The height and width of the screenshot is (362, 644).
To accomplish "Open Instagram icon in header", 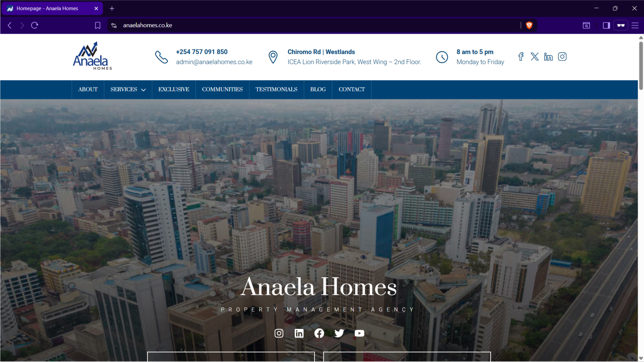I will coord(562,57).
